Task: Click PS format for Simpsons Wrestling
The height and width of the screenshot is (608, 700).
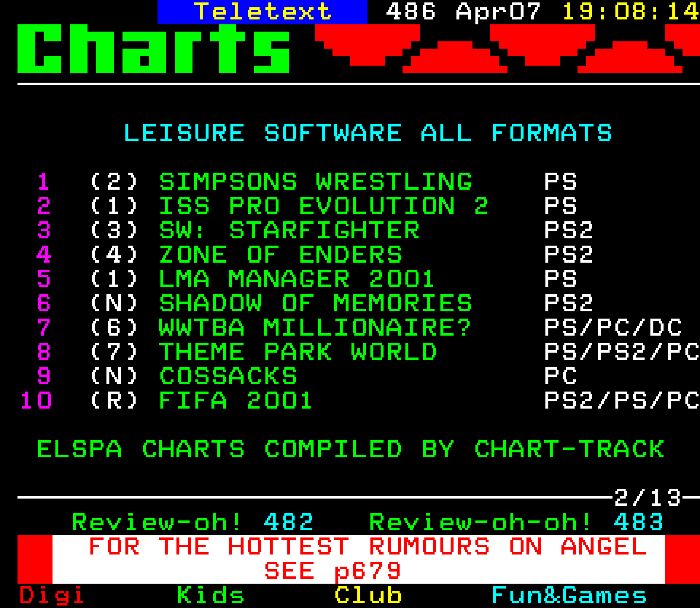Action: point(561,182)
